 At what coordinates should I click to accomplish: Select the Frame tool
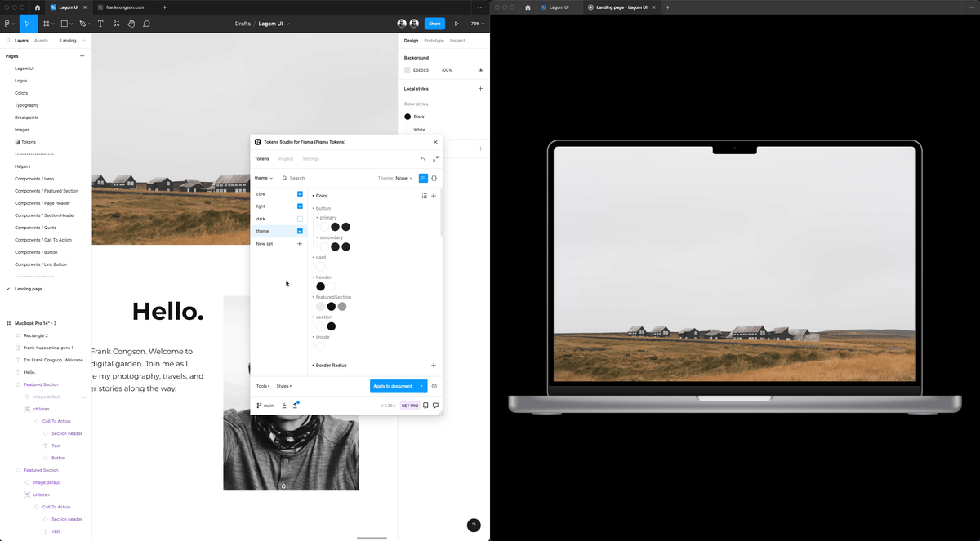(x=46, y=24)
